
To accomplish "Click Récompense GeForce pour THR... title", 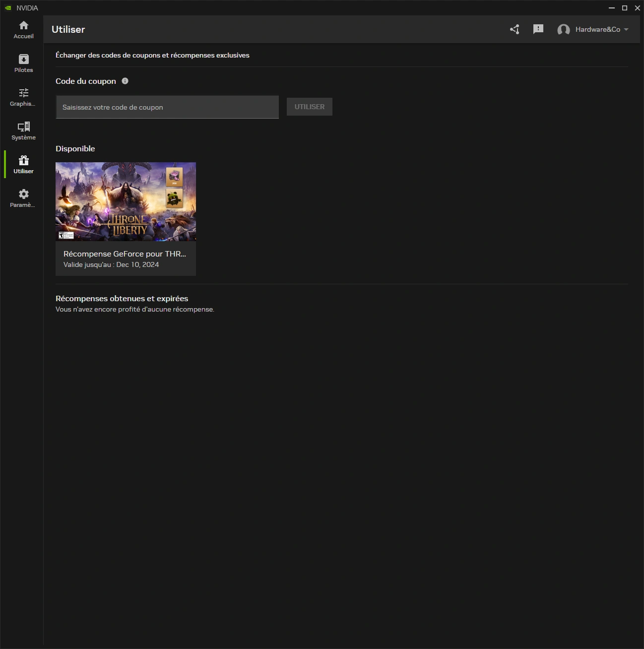I will coord(125,254).
